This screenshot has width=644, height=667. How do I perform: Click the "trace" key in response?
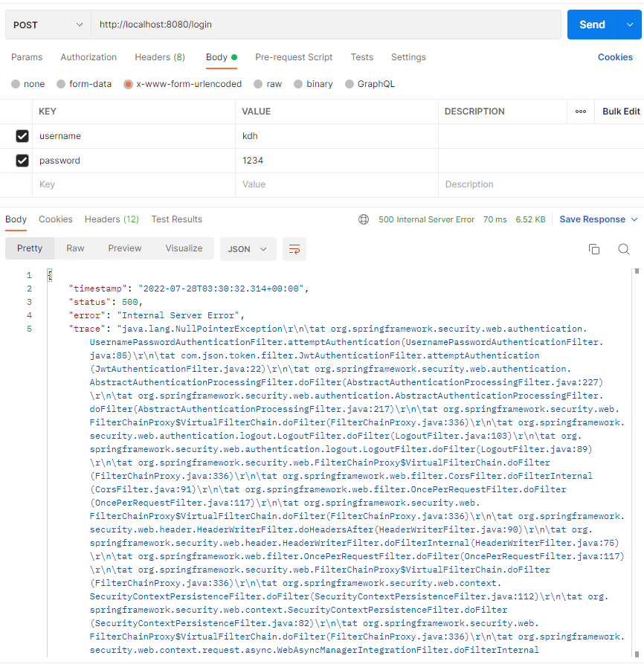(87, 329)
